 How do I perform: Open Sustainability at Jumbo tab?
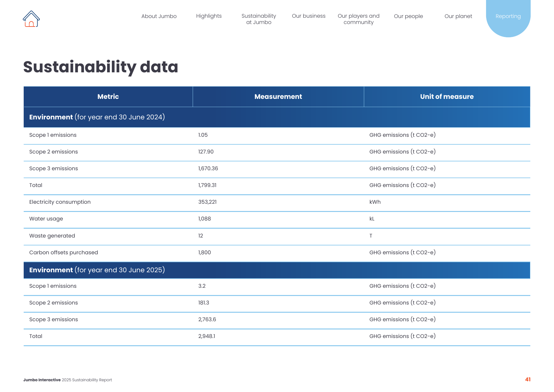(259, 19)
